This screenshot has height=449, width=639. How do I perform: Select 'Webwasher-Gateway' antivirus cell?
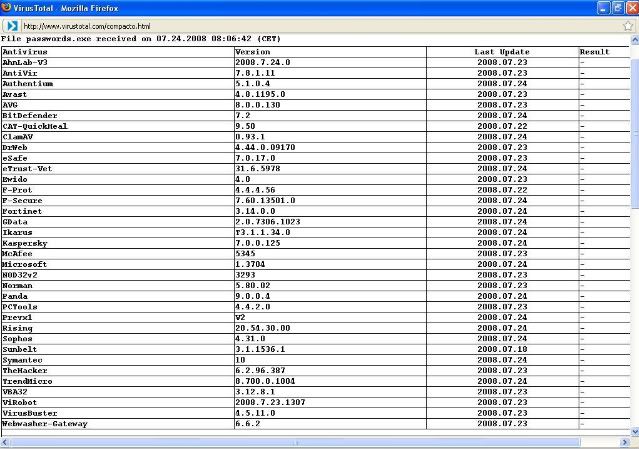pyautogui.click(x=118, y=424)
